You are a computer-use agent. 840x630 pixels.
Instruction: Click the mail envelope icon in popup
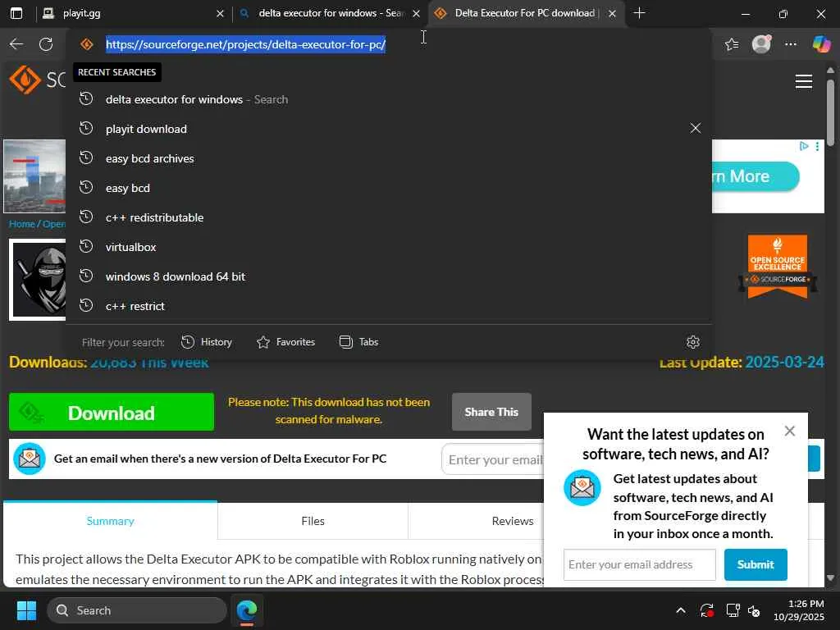point(582,487)
